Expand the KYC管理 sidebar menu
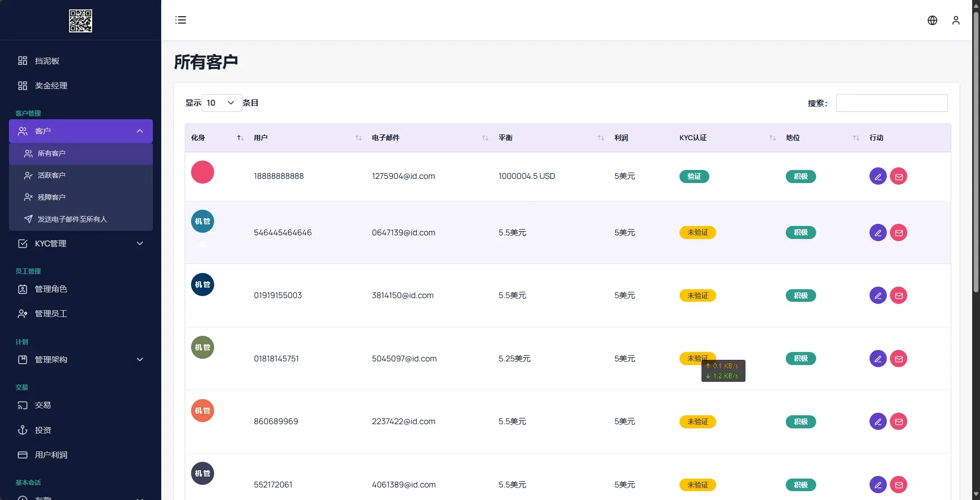This screenshot has width=980, height=500. tap(81, 244)
